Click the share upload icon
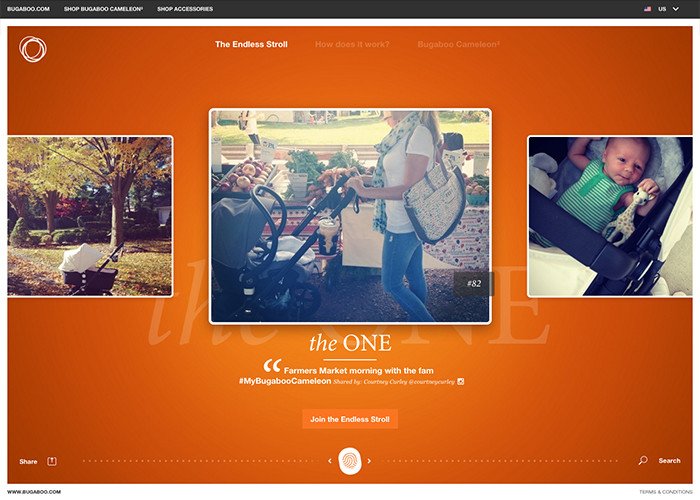 52,461
